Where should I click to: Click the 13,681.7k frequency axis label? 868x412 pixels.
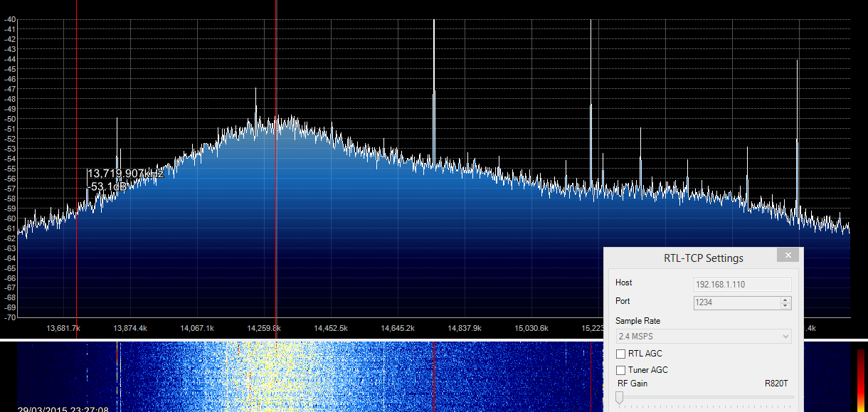(63, 328)
